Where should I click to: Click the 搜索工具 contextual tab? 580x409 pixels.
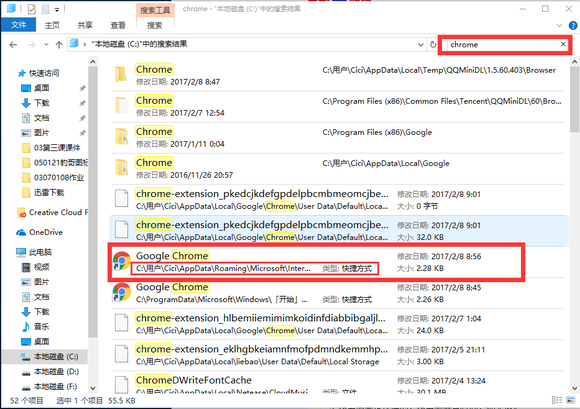pyautogui.click(x=155, y=10)
